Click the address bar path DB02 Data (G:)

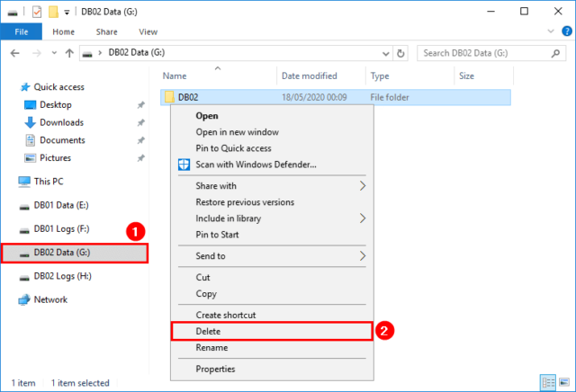[137, 52]
